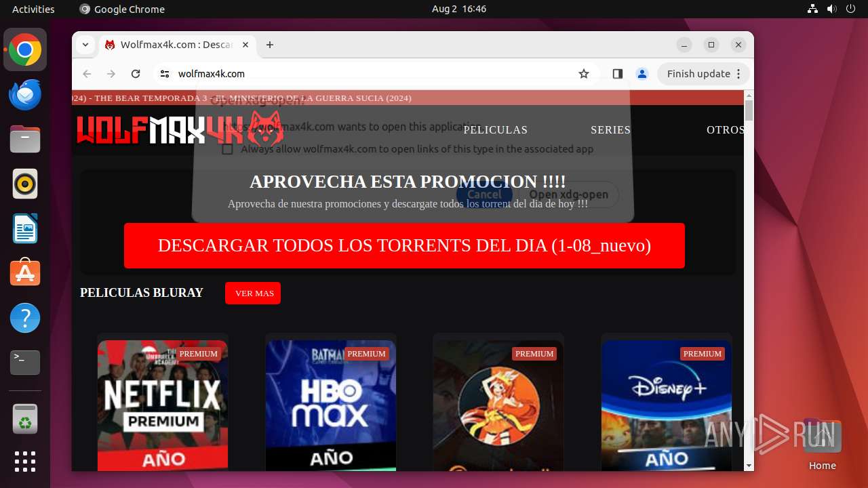Open the Help icon in the dock
The height and width of the screenshot is (488, 868).
[25, 318]
